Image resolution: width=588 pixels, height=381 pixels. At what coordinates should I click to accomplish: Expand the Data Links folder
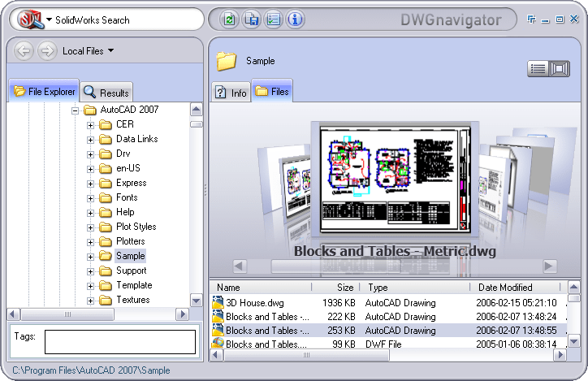90,140
